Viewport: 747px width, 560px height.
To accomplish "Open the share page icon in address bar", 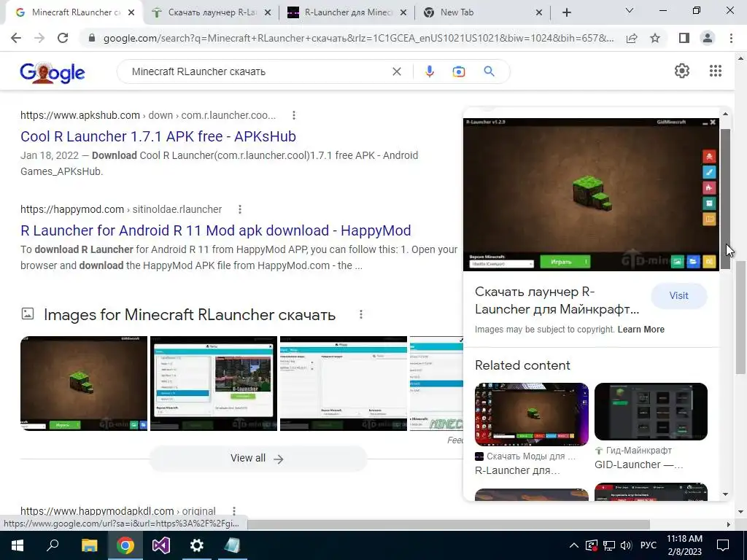I will [632, 38].
